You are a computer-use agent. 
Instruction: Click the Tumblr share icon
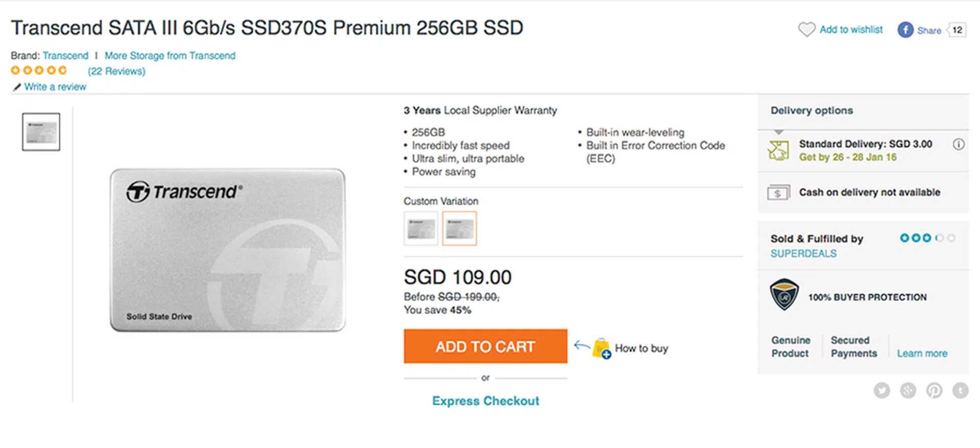pyautogui.click(x=960, y=391)
